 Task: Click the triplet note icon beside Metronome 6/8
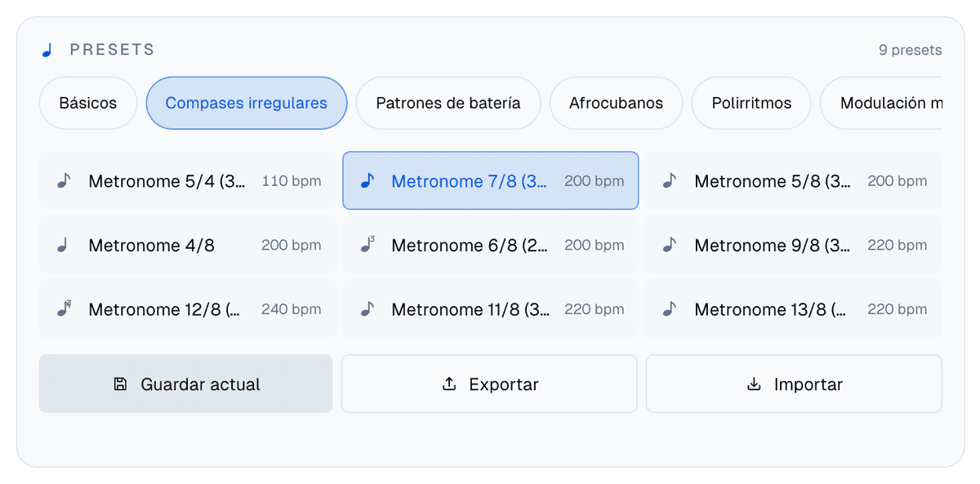(x=367, y=245)
